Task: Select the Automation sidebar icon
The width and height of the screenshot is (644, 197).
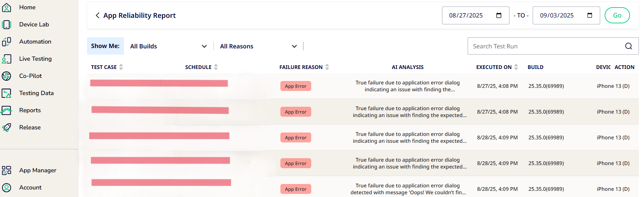Action: tap(7, 42)
